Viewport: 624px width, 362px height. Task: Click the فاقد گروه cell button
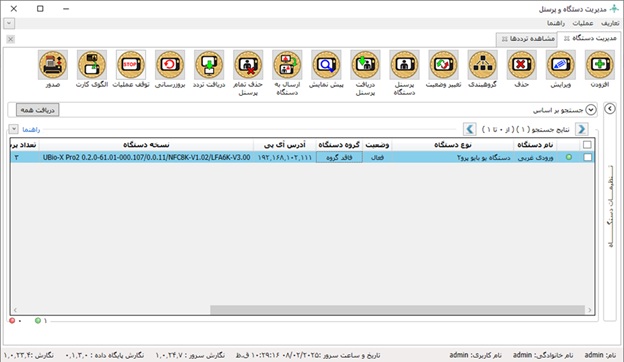pyautogui.click(x=339, y=157)
